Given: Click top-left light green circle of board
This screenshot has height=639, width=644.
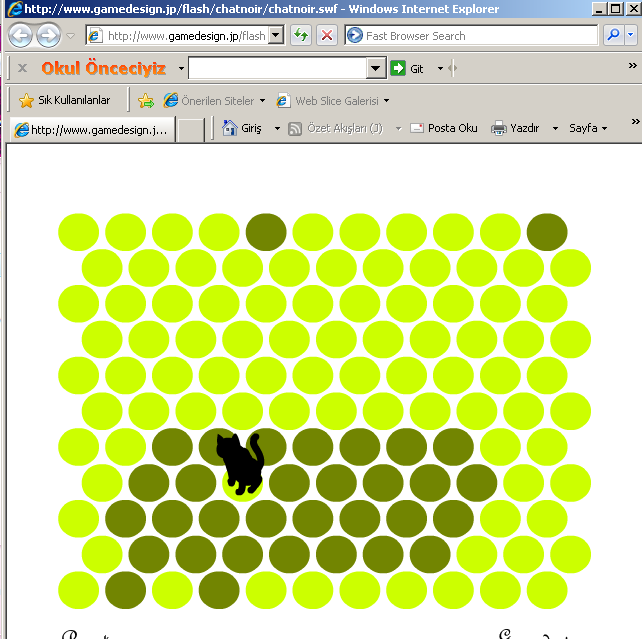Looking at the screenshot, I should click(x=78, y=232).
